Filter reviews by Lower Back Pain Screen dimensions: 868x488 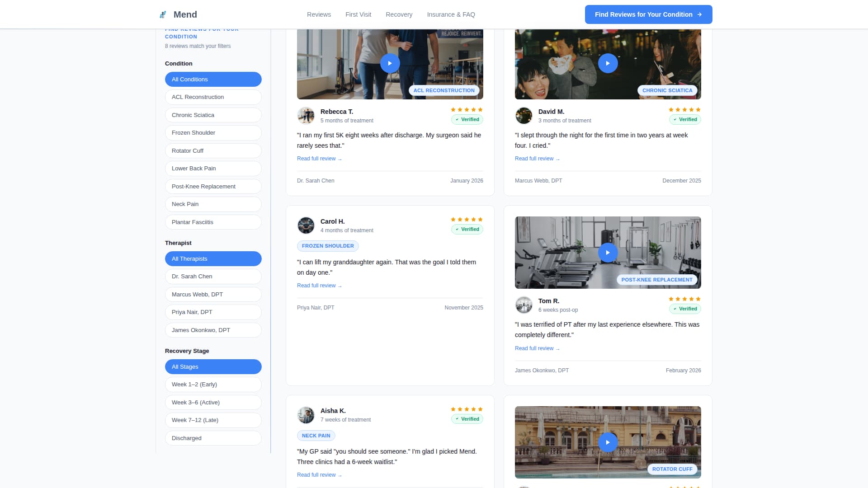pos(213,169)
